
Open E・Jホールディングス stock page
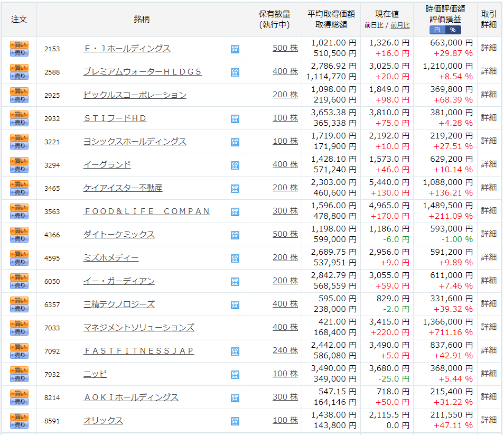coord(127,49)
